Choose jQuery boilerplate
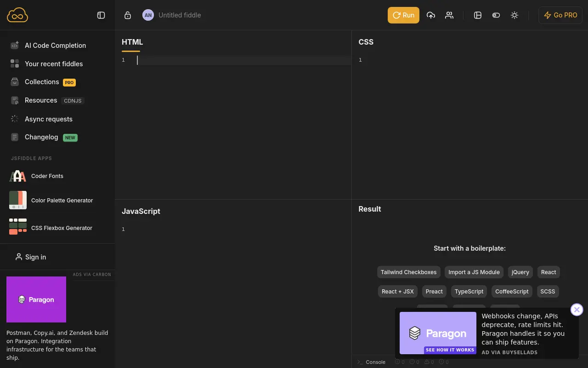 pyautogui.click(x=520, y=272)
